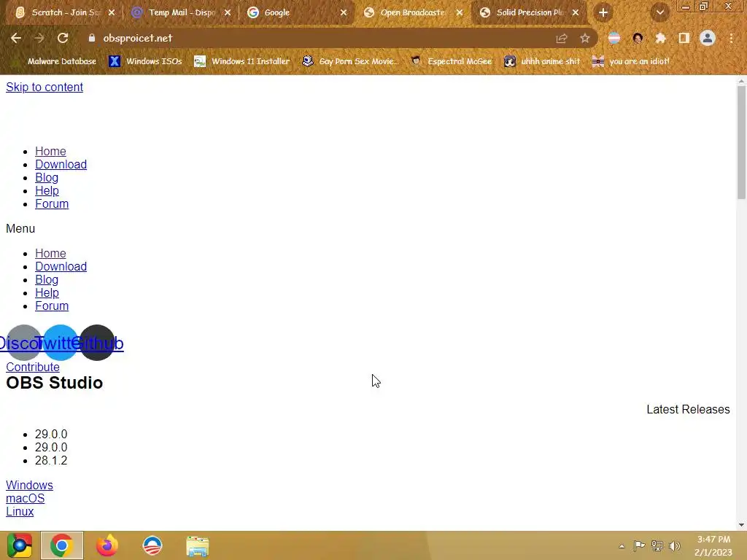Open the Discord circle icon link

pos(23,343)
